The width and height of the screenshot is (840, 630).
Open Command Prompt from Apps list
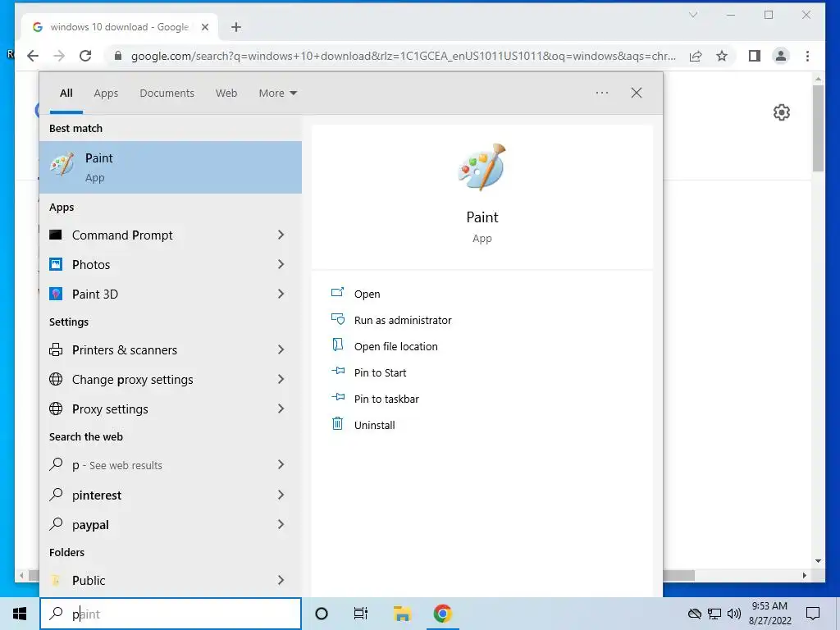tap(171, 235)
